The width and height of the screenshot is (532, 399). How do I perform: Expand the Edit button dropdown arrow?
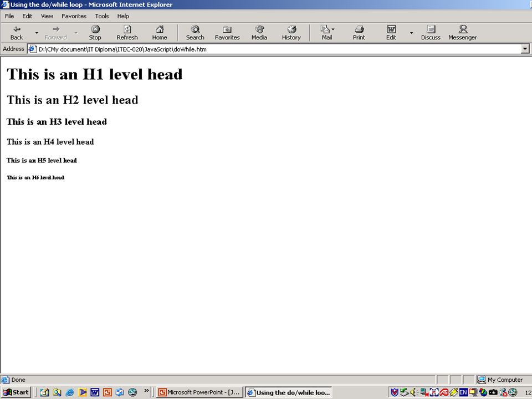(x=412, y=33)
